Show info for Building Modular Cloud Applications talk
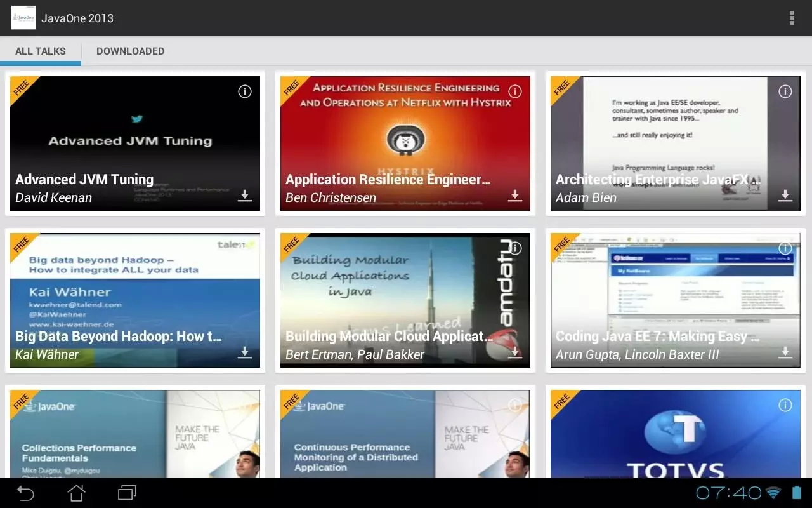 (x=515, y=248)
